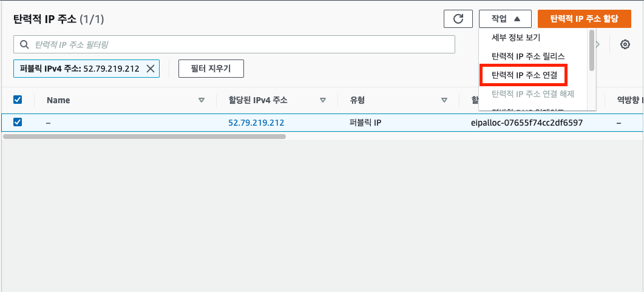Image resolution: width=644 pixels, height=292 pixels.
Task: Click the Name column header
Action: [58, 100]
